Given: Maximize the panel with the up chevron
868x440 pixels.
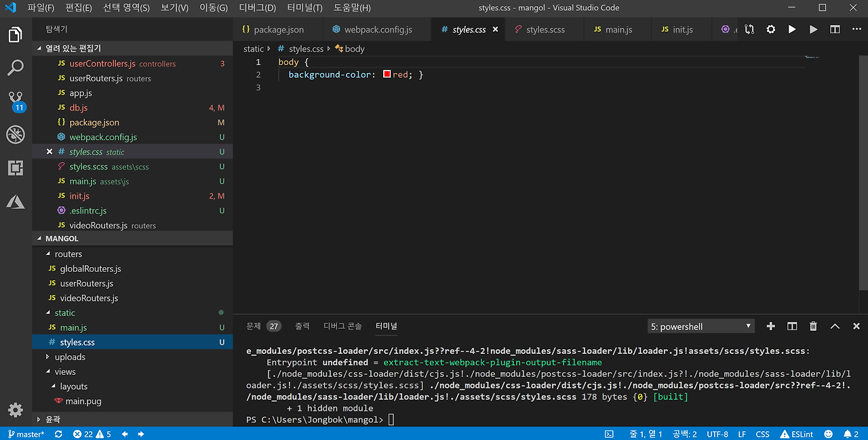Looking at the screenshot, I should click(835, 326).
